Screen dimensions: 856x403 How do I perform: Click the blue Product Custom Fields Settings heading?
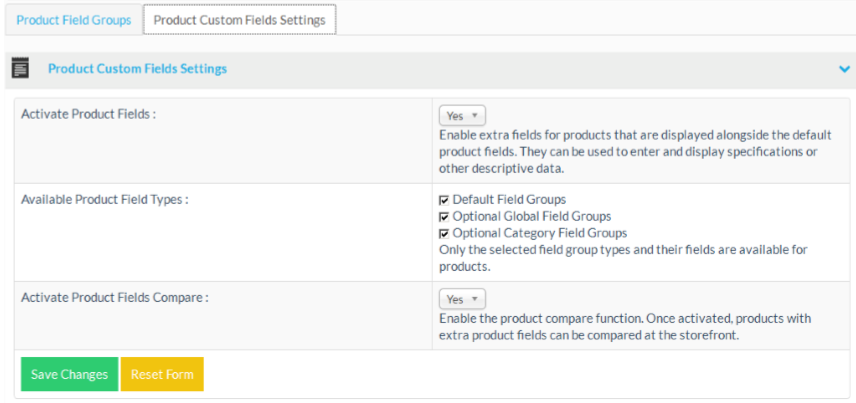(137, 69)
